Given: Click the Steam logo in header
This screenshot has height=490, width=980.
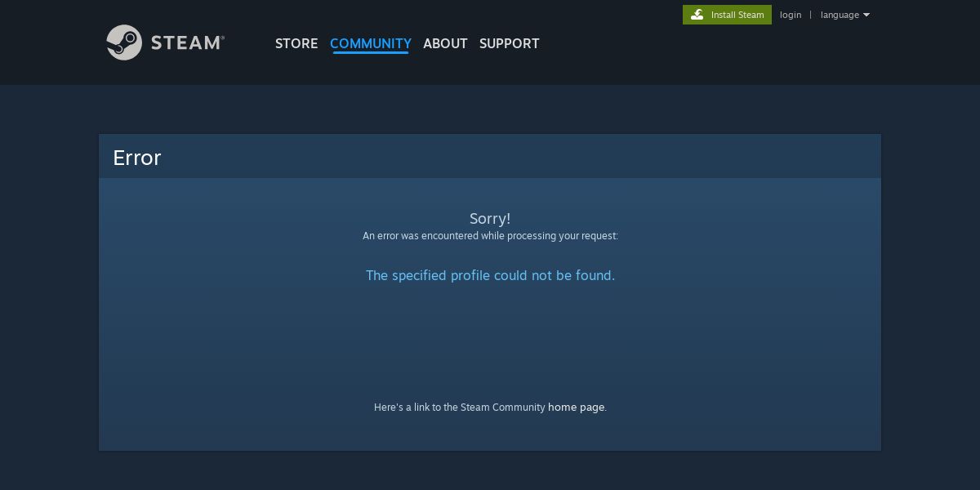Looking at the screenshot, I should (166, 42).
